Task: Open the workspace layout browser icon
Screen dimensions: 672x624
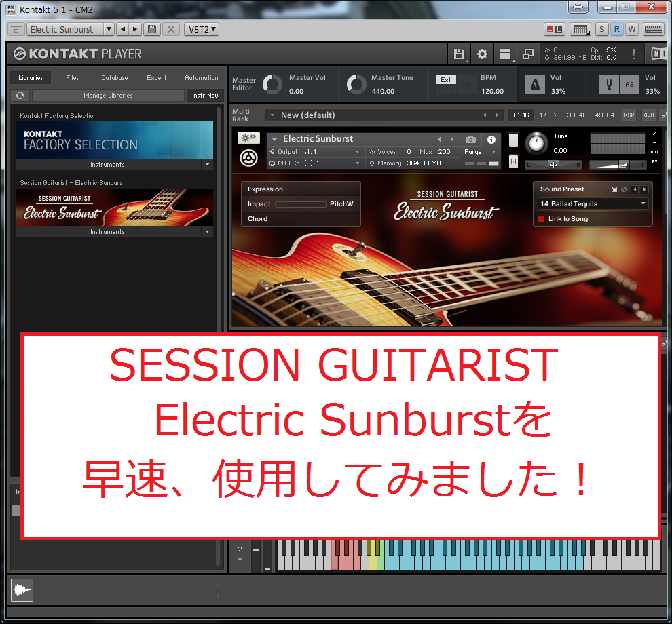Action: (505, 54)
